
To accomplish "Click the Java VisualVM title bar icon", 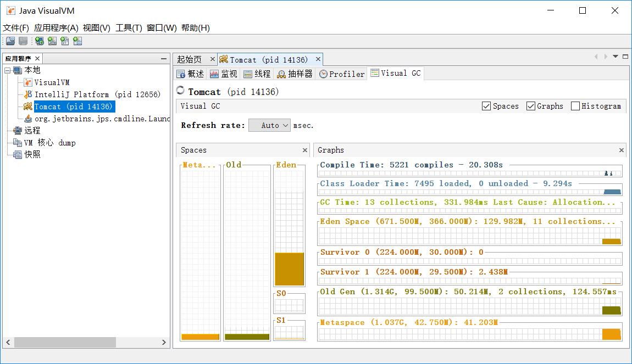I will tap(11, 11).
